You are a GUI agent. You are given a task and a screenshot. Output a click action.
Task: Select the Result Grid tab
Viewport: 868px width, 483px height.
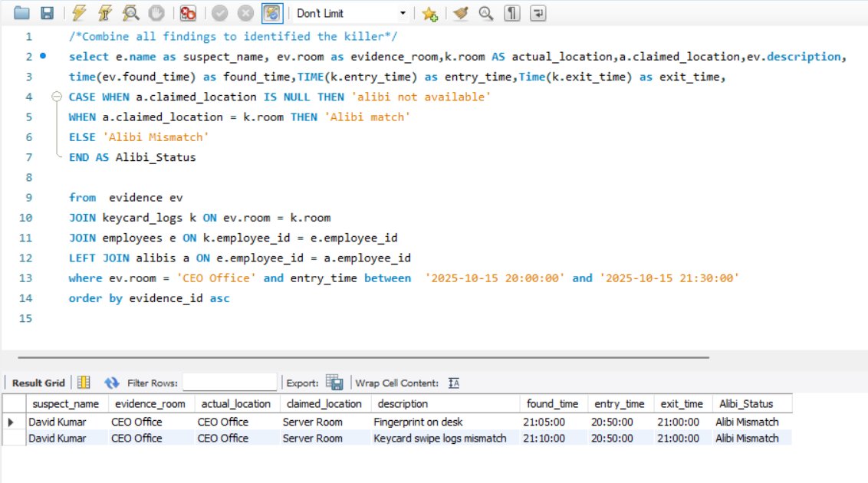(x=38, y=383)
